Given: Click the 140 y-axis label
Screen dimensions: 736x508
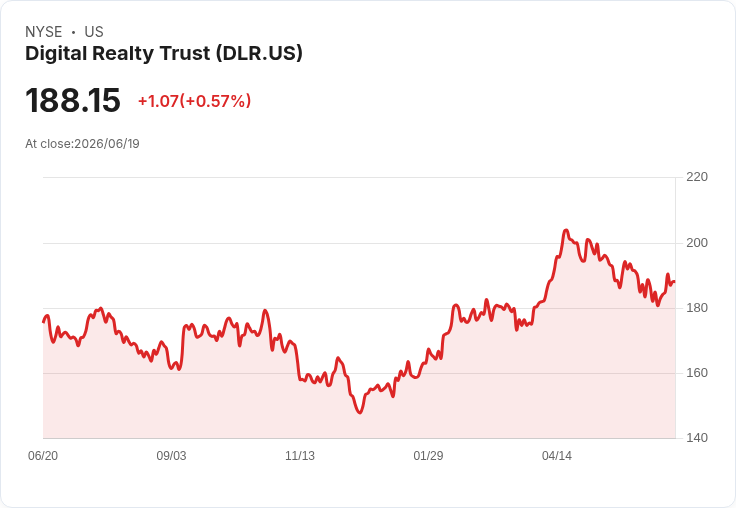Looking at the screenshot, I should coord(697,438).
